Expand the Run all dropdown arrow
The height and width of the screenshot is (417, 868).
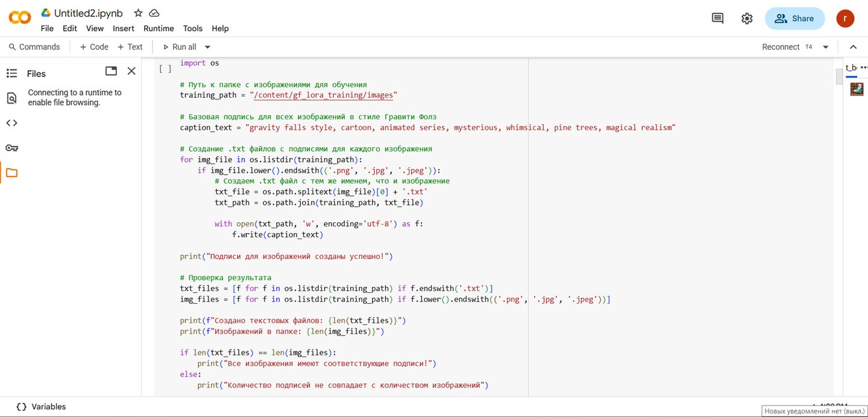207,47
